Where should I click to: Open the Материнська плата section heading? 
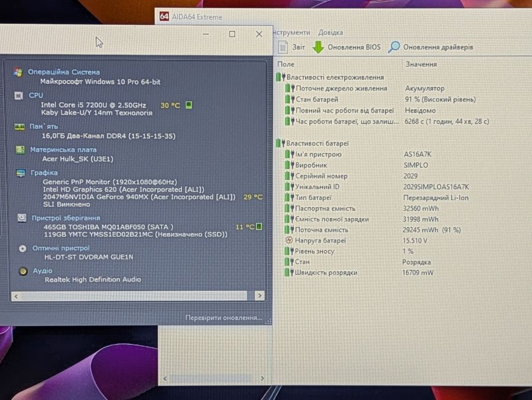tap(63, 149)
